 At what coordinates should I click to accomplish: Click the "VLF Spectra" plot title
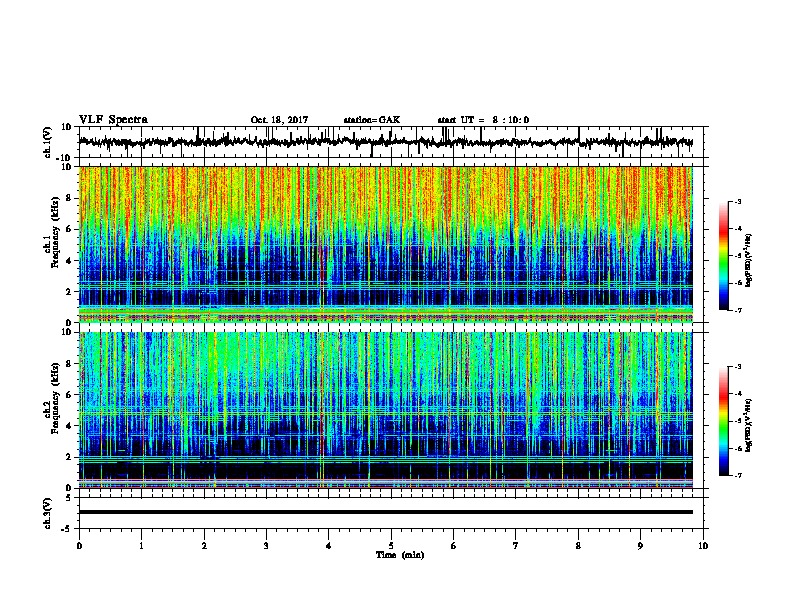(113, 120)
